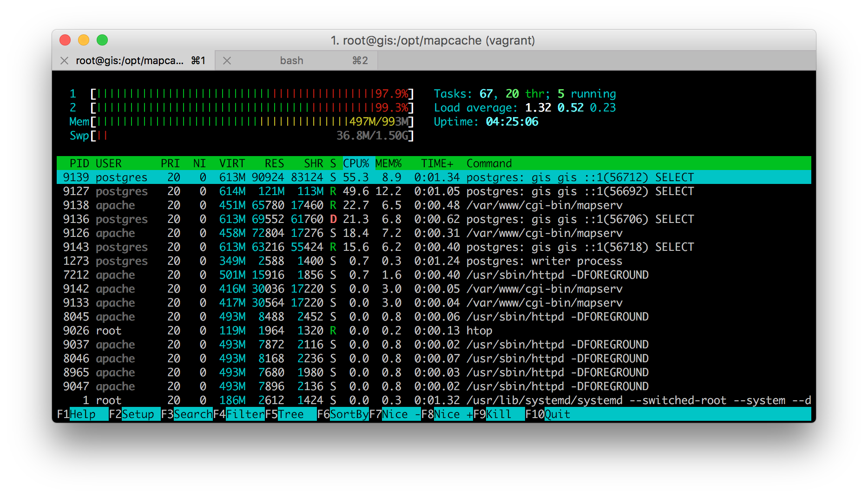The image size is (868, 497).
Task: Select postgres writer process row
Action: coord(279,261)
